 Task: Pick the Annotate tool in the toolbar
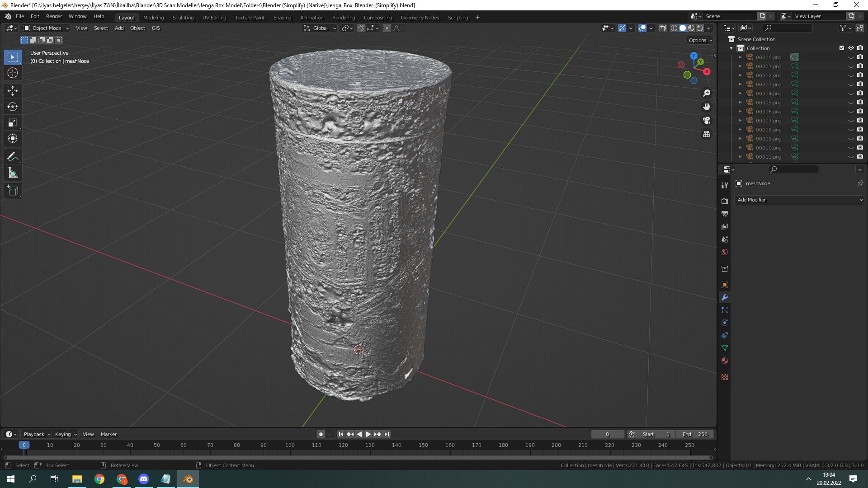[x=13, y=156]
